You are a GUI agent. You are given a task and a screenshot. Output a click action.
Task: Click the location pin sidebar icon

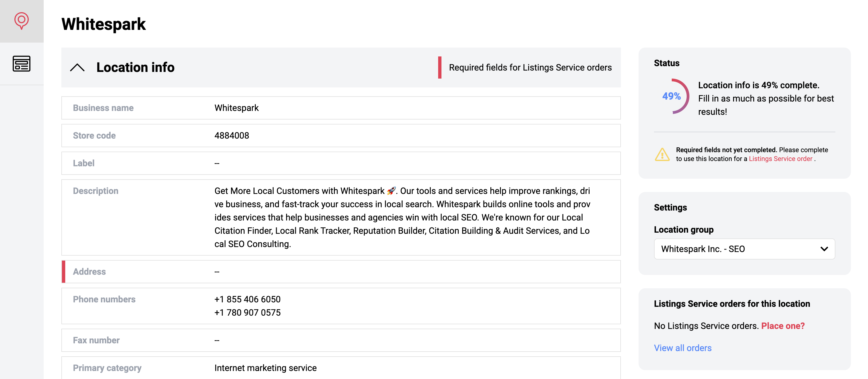coord(22,21)
